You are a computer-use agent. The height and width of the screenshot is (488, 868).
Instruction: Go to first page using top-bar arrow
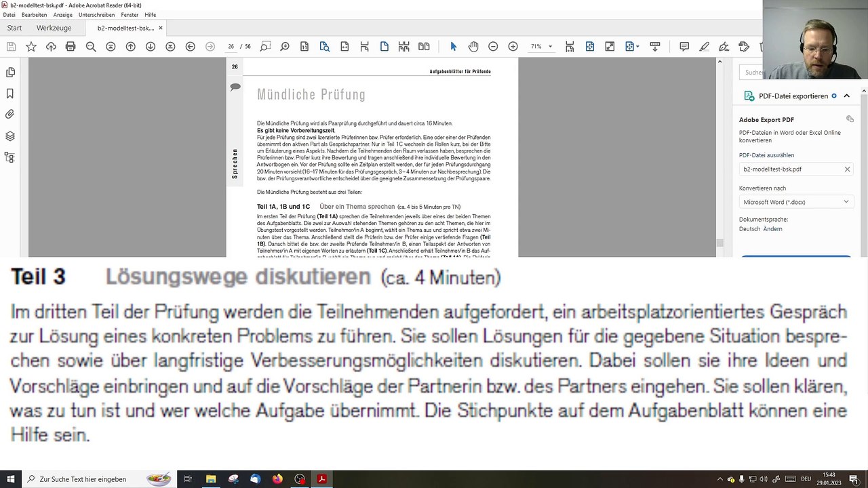coord(111,46)
